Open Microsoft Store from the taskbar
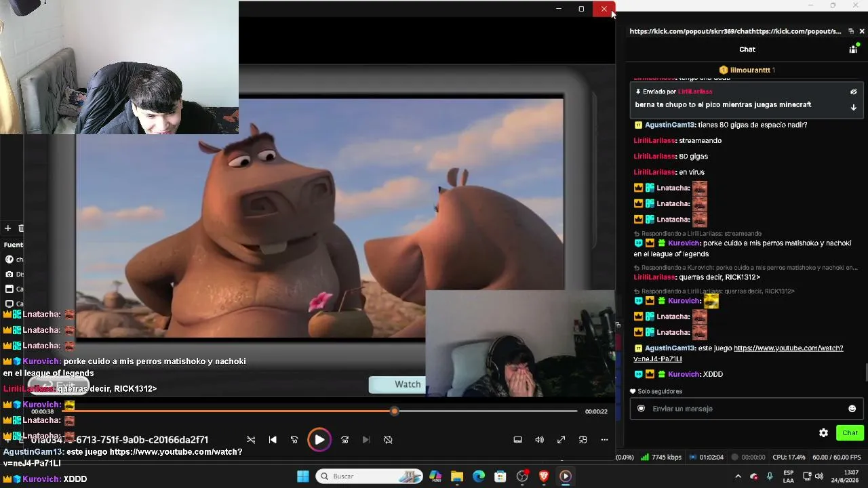The height and width of the screenshot is (488, 868). [x=500, y=476]
